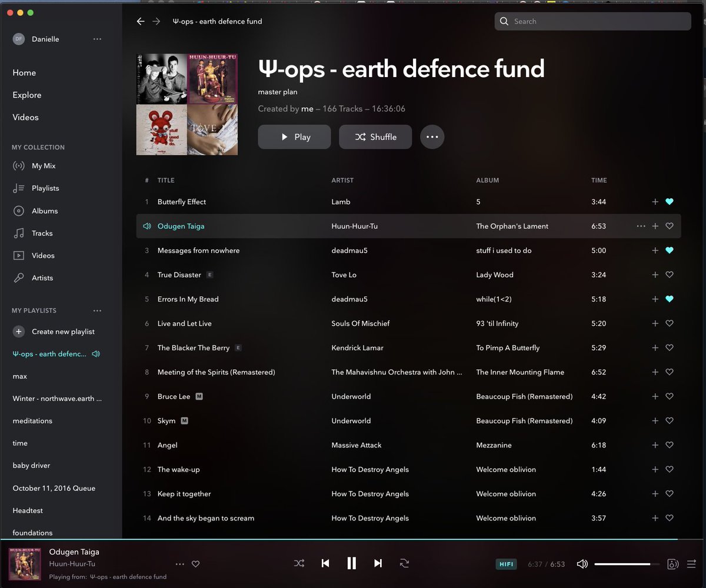Pause the current track

(351, 563)
